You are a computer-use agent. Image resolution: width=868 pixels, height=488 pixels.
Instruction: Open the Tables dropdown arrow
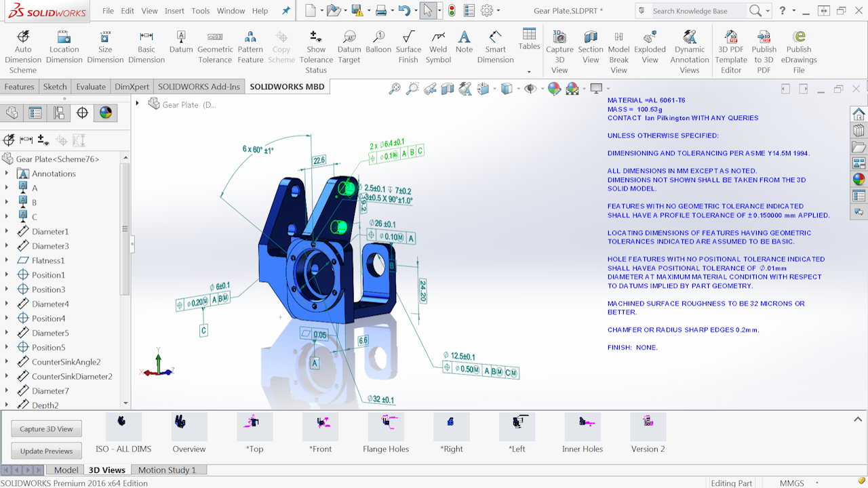click(529, 71)
